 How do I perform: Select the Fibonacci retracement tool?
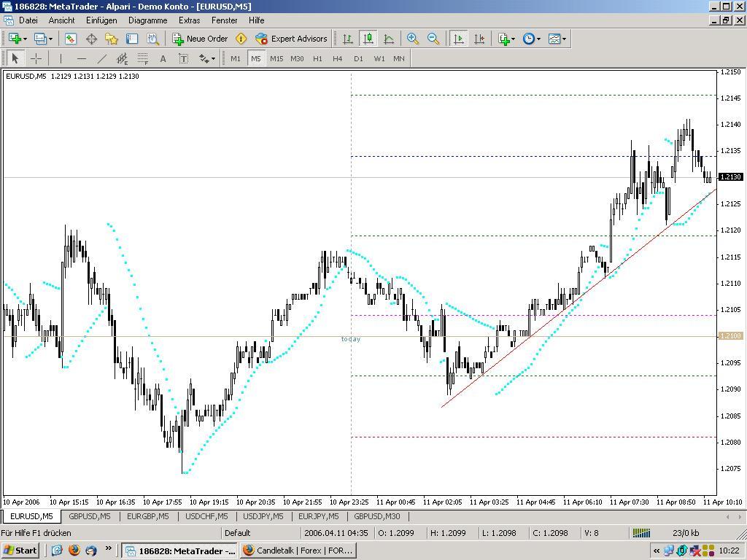(143, 58)
